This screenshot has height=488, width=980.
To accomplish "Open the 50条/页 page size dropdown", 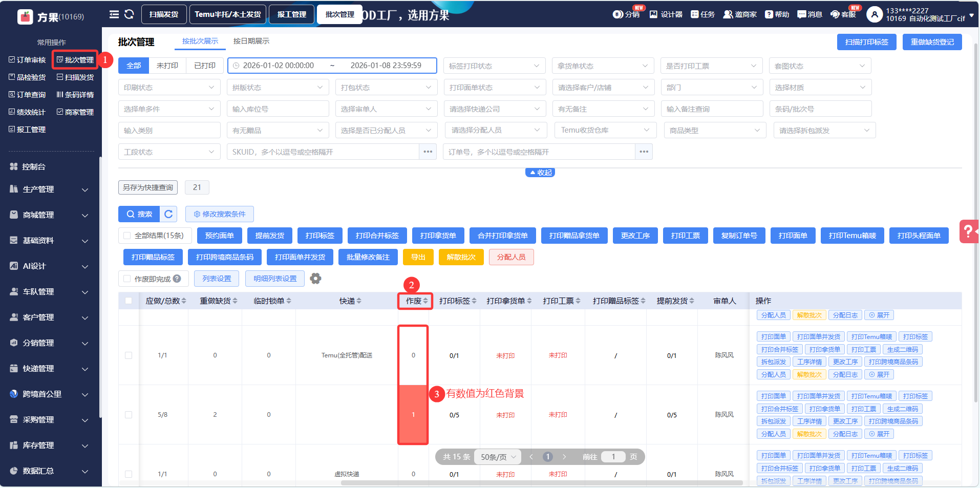I will point(498,457).
